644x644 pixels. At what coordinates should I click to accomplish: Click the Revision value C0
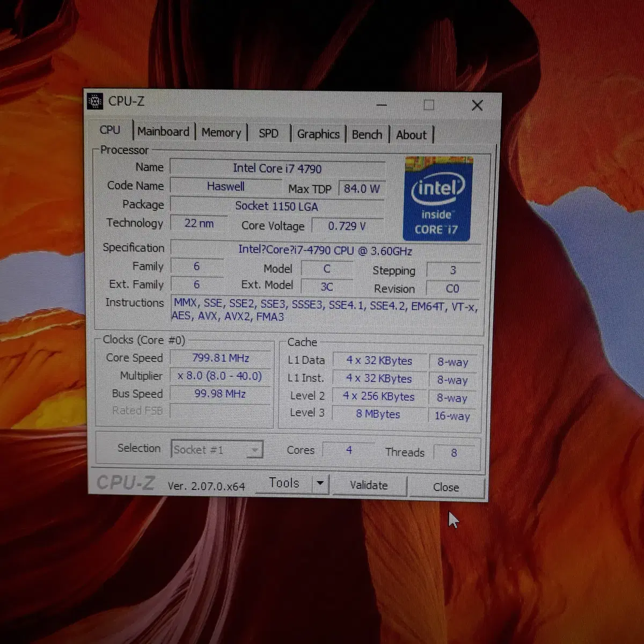coord(452,288)
